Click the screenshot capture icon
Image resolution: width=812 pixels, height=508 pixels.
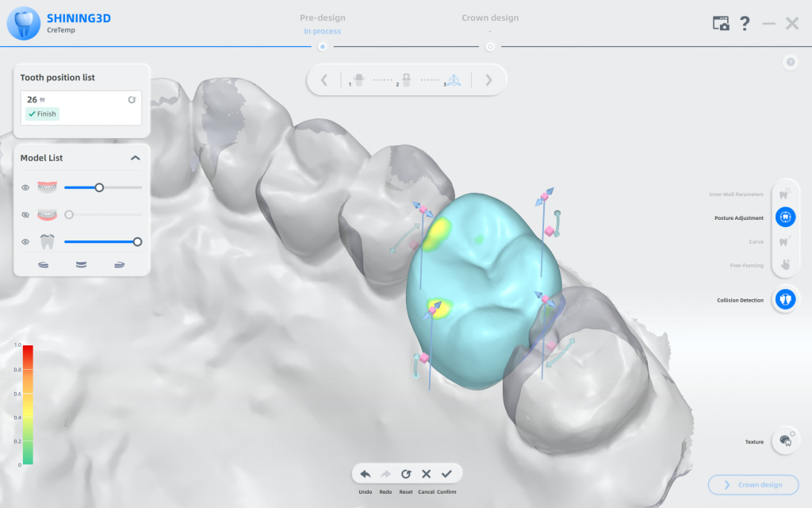pos(720,24)
